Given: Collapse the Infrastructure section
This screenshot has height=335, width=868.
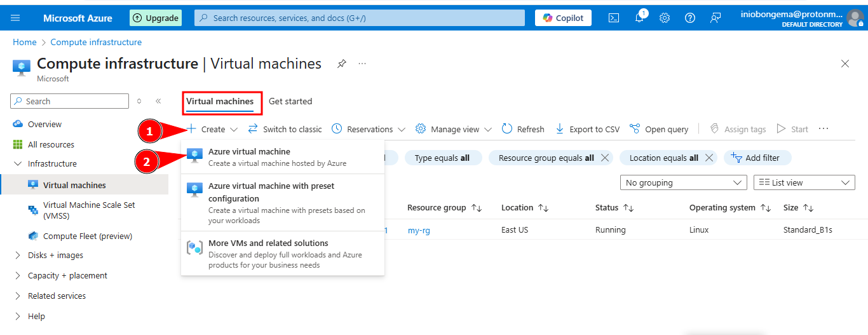Looking at the screenshot, I should pos(17,163).
